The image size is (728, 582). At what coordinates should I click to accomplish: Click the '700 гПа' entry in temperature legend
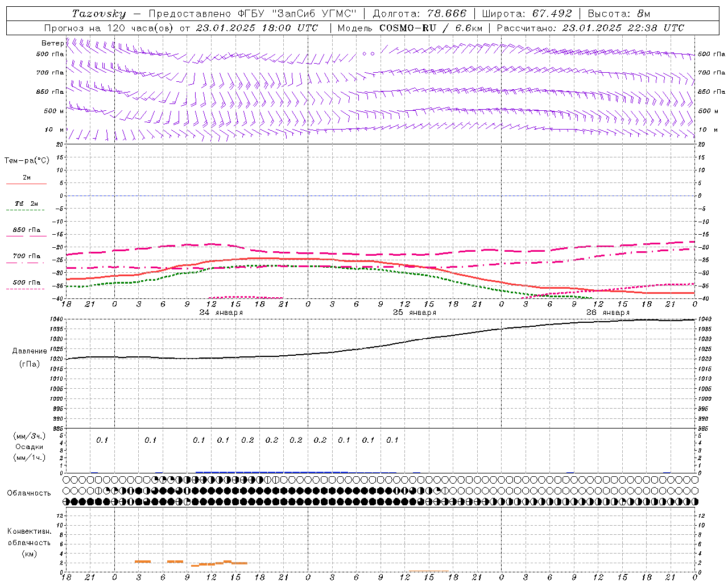27,256
